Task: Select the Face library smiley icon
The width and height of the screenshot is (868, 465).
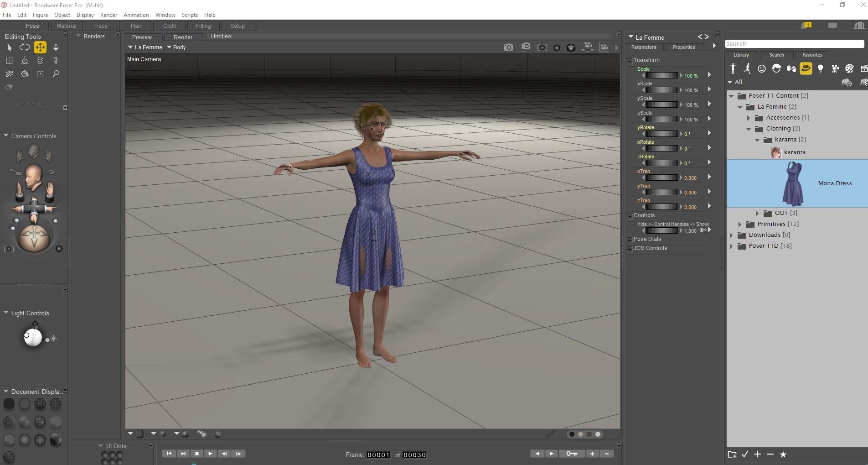Action: pos(762,68)
